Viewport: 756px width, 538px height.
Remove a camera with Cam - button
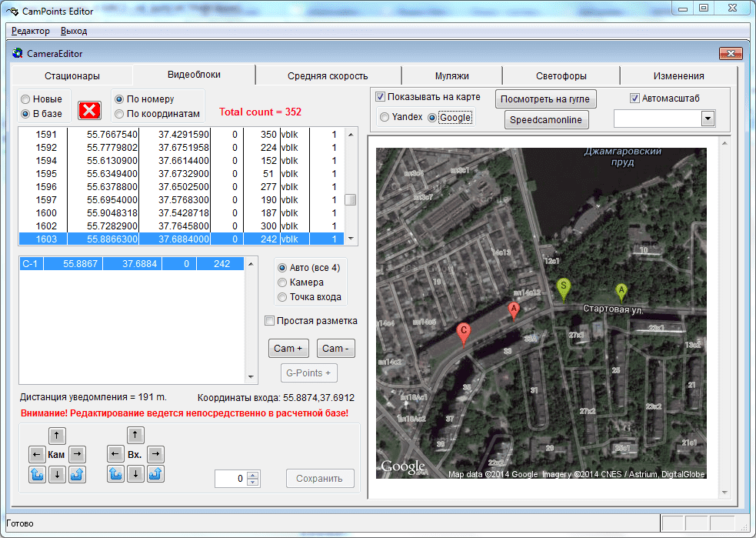pyautogui.click(x=335, y=349)
